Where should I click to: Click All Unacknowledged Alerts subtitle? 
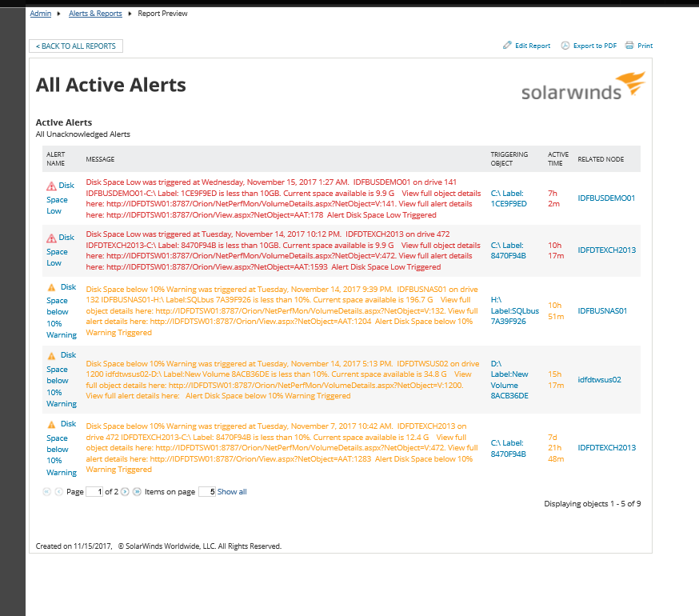coord(83,134)
